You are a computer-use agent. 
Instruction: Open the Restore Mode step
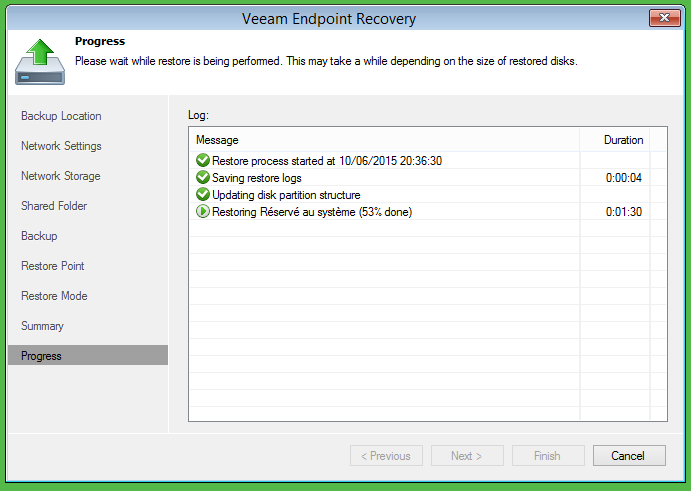click(54, 296)
